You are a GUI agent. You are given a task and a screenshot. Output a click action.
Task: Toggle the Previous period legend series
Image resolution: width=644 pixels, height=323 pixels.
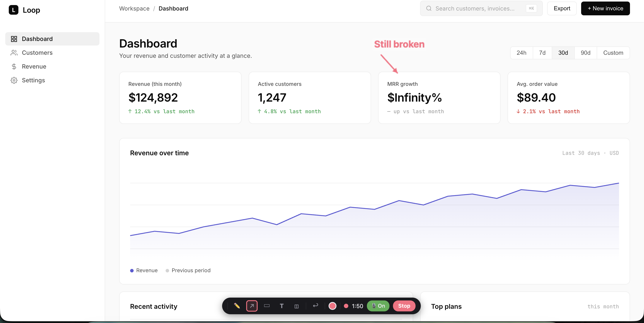(x=188, y=270)
